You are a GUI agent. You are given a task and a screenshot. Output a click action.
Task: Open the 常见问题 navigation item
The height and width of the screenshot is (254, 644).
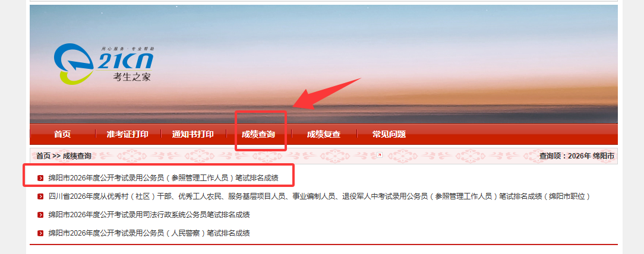(x=389, y=134)
